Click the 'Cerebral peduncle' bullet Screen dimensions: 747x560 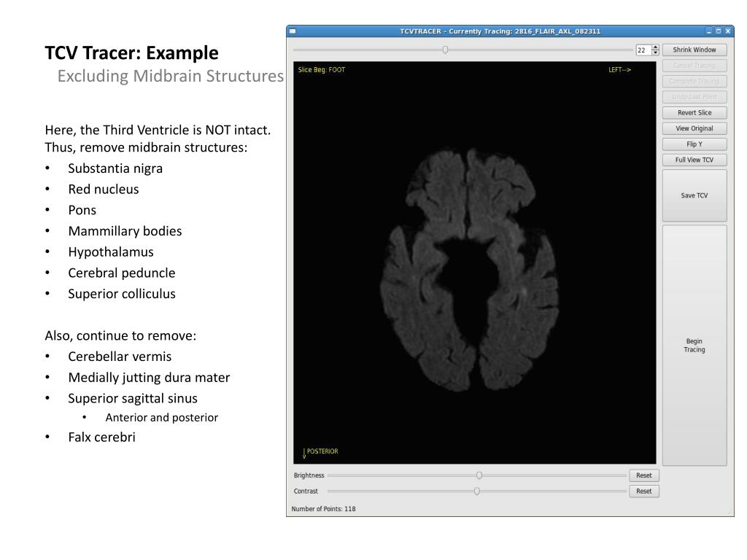tap(122, 273)
